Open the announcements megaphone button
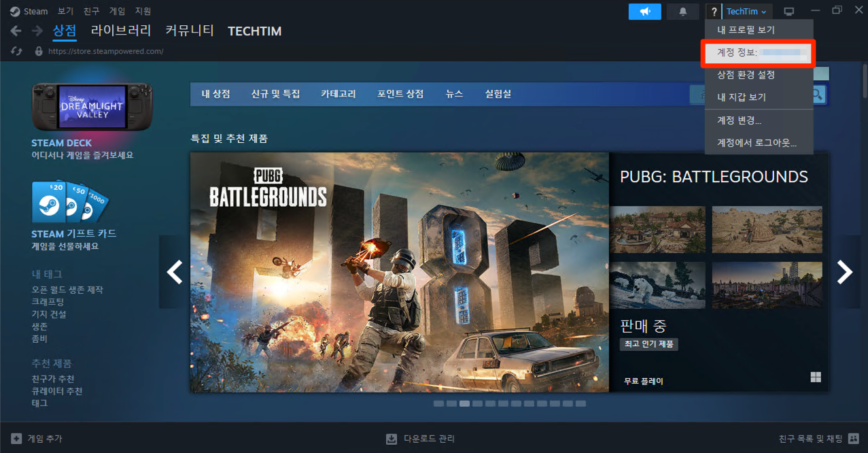This screenshot has width=868, height=453. (645, 12)
